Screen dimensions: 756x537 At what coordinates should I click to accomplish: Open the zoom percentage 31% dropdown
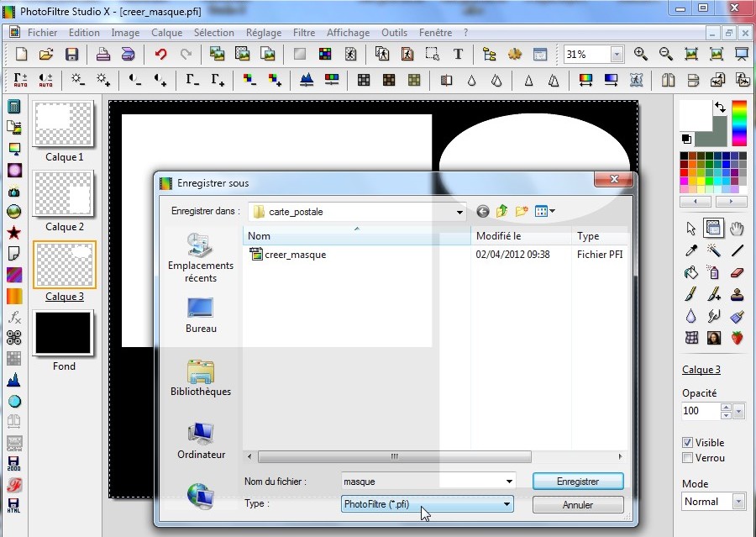click(617, 55)
